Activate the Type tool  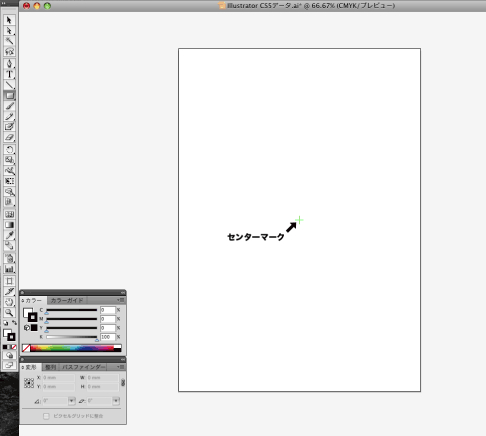(x=9, y=74)
